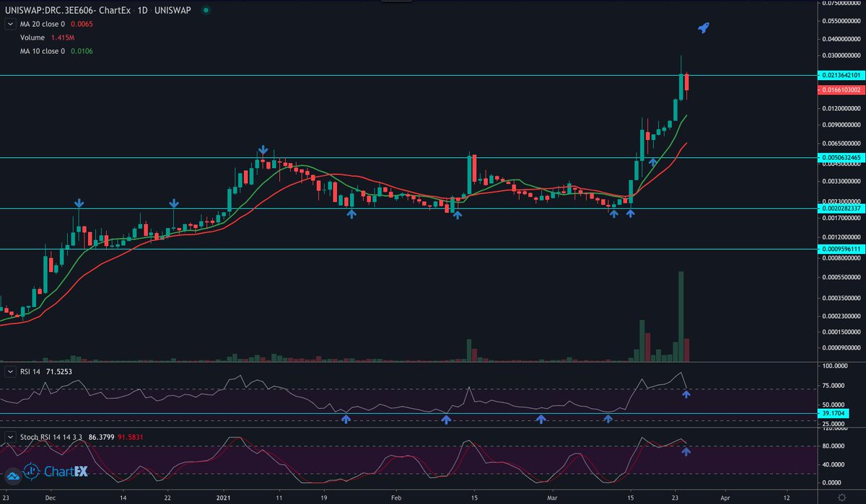
Task: Click the 100.0000 RSI axis value
Action: click(836, 367)
